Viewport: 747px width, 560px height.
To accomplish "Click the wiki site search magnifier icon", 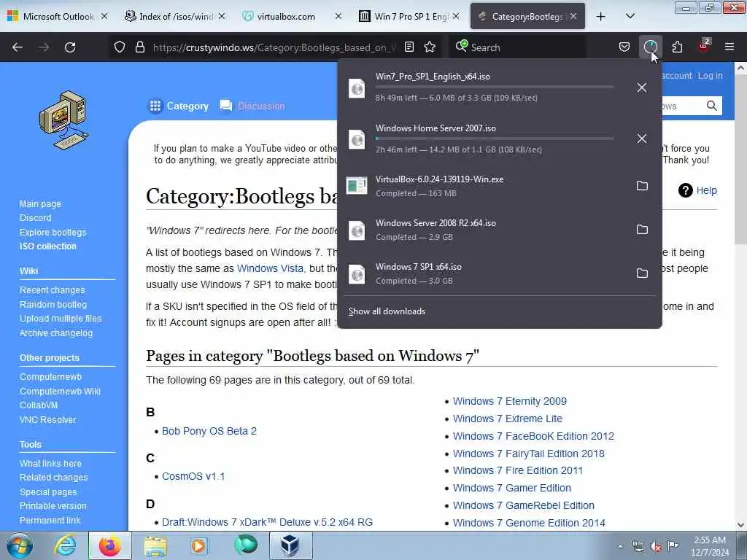I will click(x=712, y=106).
